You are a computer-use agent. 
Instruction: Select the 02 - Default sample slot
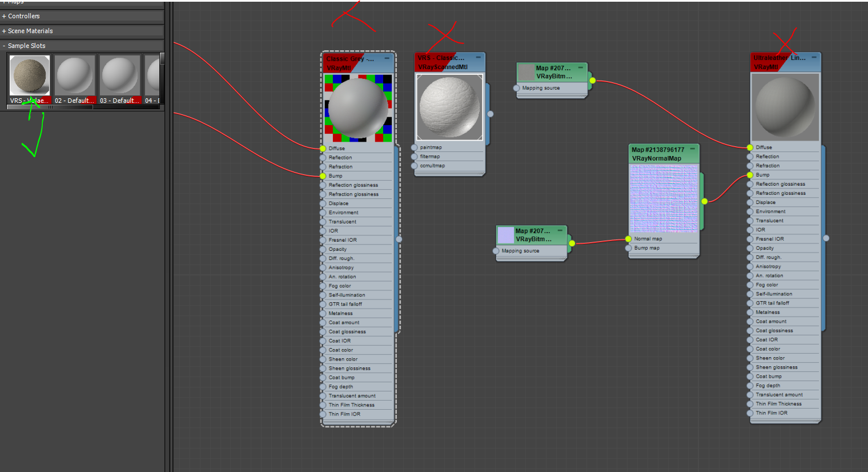75,75
